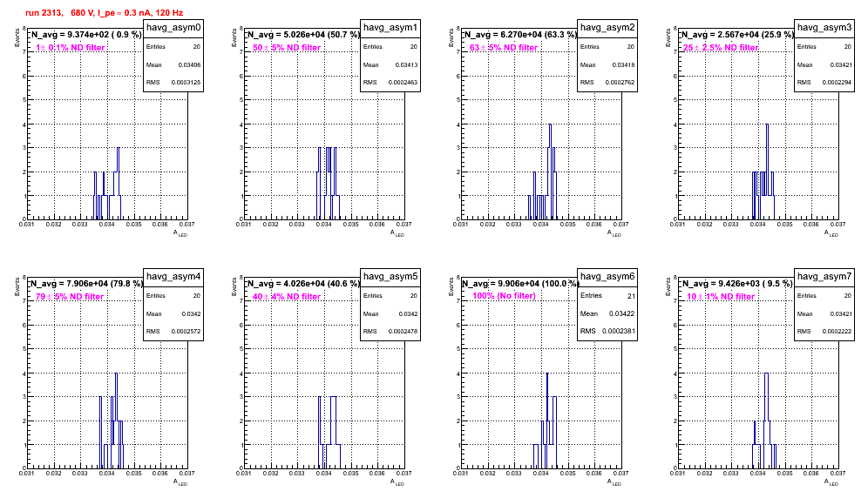
Task: Click the N_avg = 9.374e+02 label
Action: [x=85, y=35]
